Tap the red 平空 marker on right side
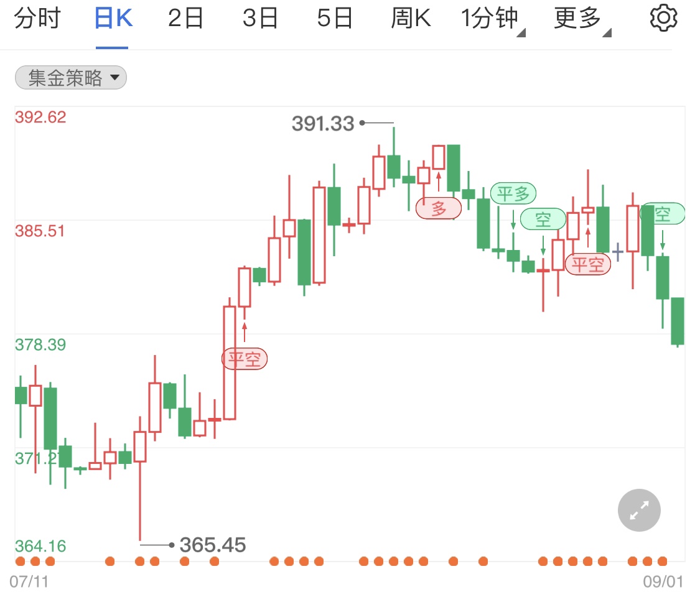700x597 pixels. [588, 264]
